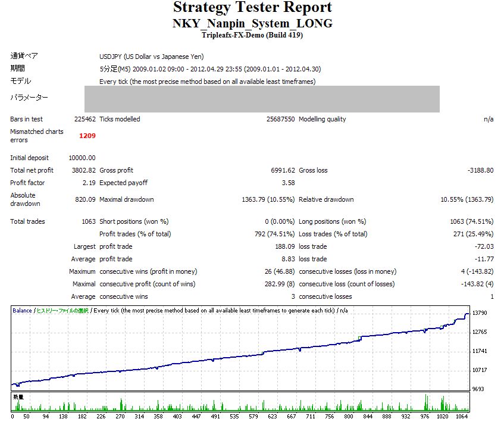Click the 535 trade number on the x-axis

(234, 417)
